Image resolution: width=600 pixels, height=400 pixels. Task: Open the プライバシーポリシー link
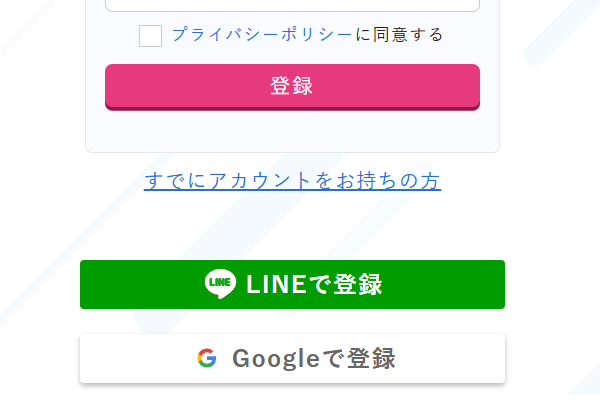point(262,35)
